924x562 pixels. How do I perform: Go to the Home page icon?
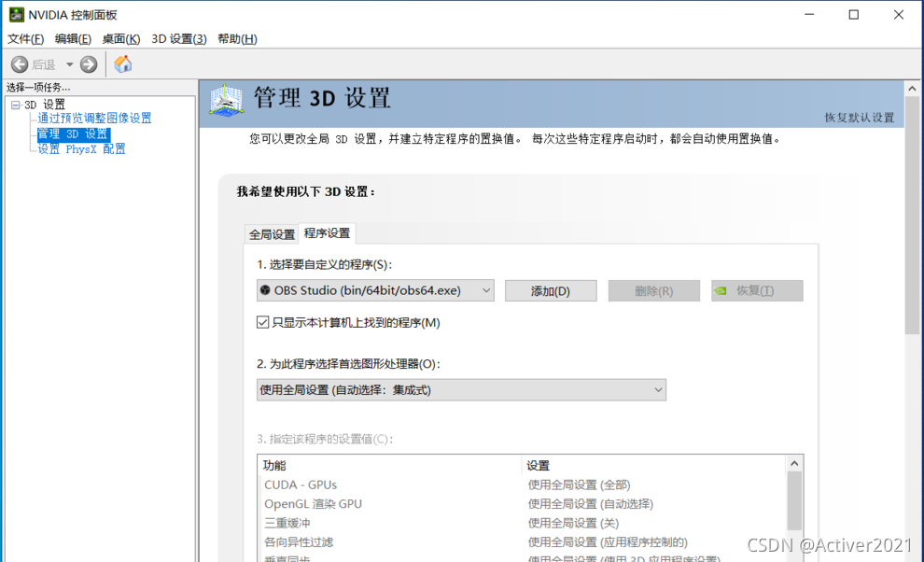123,63
